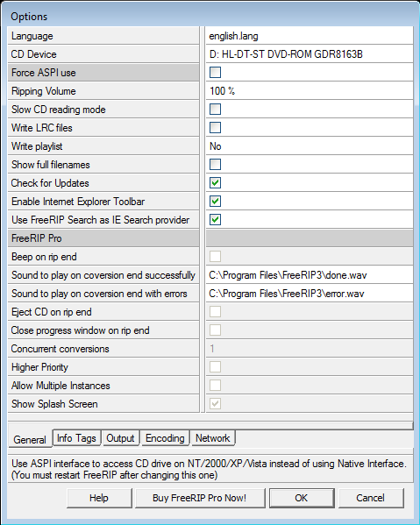The width and height of the screenshot is (420, 525).
Task: Select the Eject CD on rip end label
Action: 103,312
